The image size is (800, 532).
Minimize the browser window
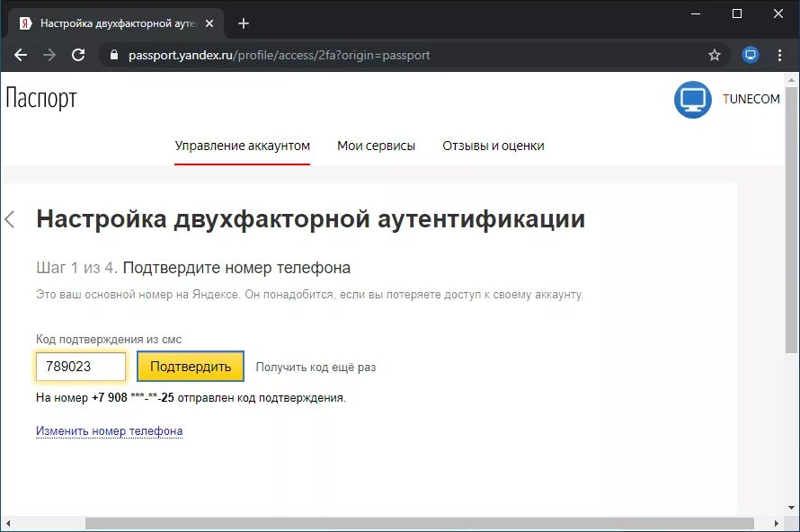[x=696, y=13]
